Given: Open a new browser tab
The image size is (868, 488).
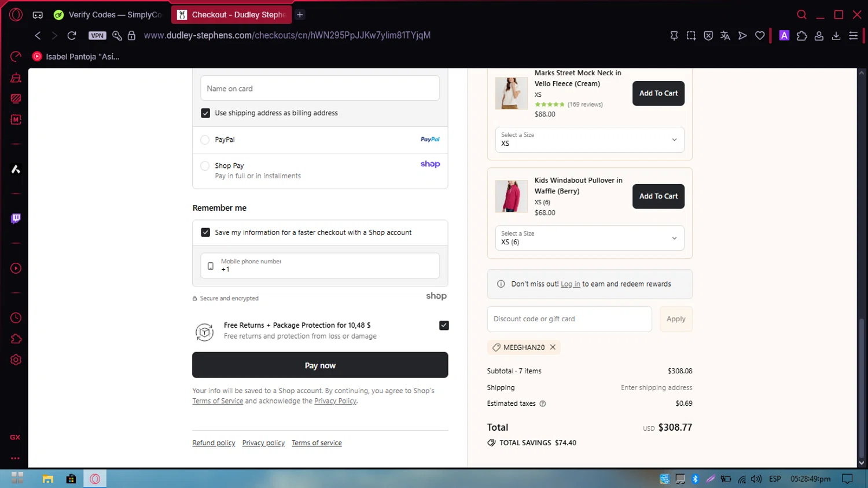Looking at the screenshot, I should pos(300,14).
